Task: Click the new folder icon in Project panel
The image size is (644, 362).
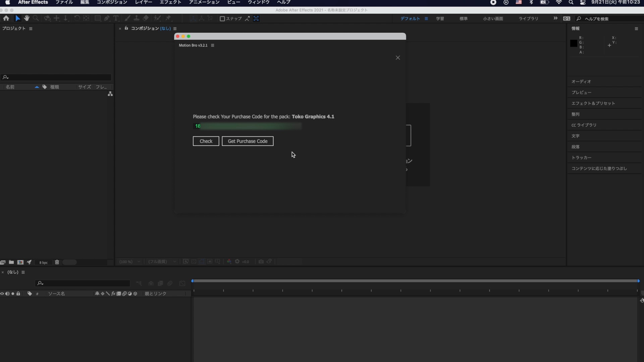Action: pos(11,262)
